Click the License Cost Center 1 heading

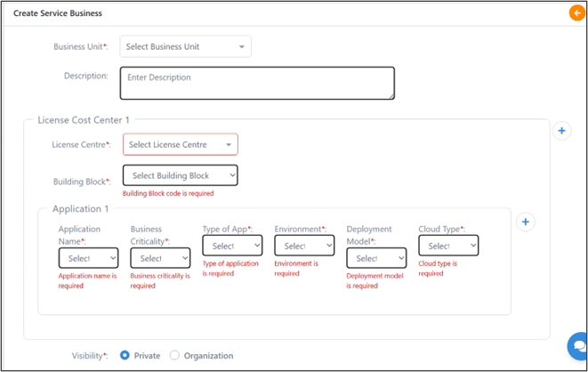click(x=84, y=120)
